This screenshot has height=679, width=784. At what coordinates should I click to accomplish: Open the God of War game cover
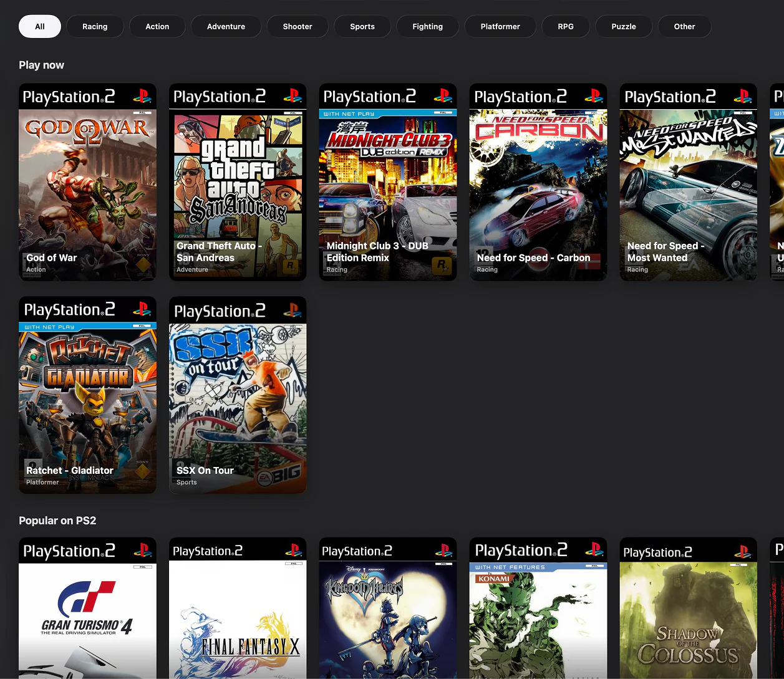point(87,182)
